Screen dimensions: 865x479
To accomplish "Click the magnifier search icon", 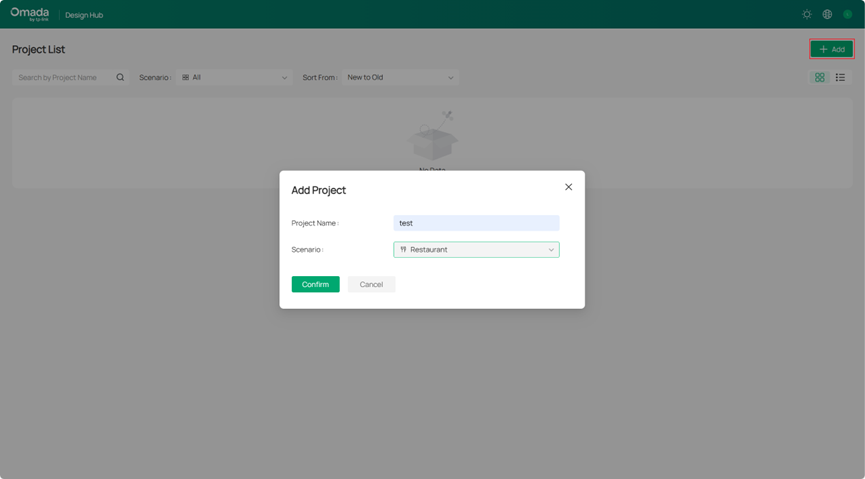I will tap(120, 77).
